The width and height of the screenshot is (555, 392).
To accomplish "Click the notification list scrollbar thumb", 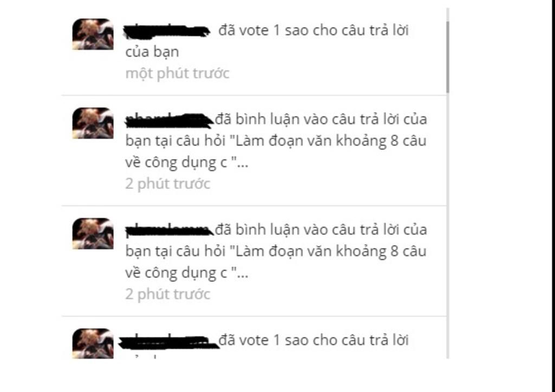I will coord(448,57).
